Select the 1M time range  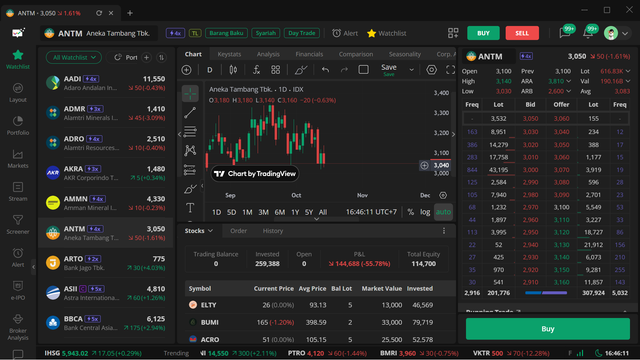pos(247,212)
